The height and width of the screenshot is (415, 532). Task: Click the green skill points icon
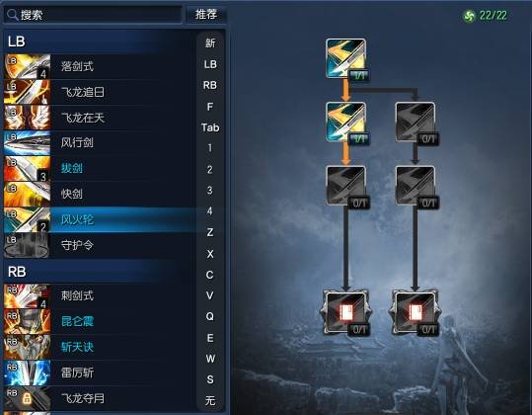click(469, 16)
